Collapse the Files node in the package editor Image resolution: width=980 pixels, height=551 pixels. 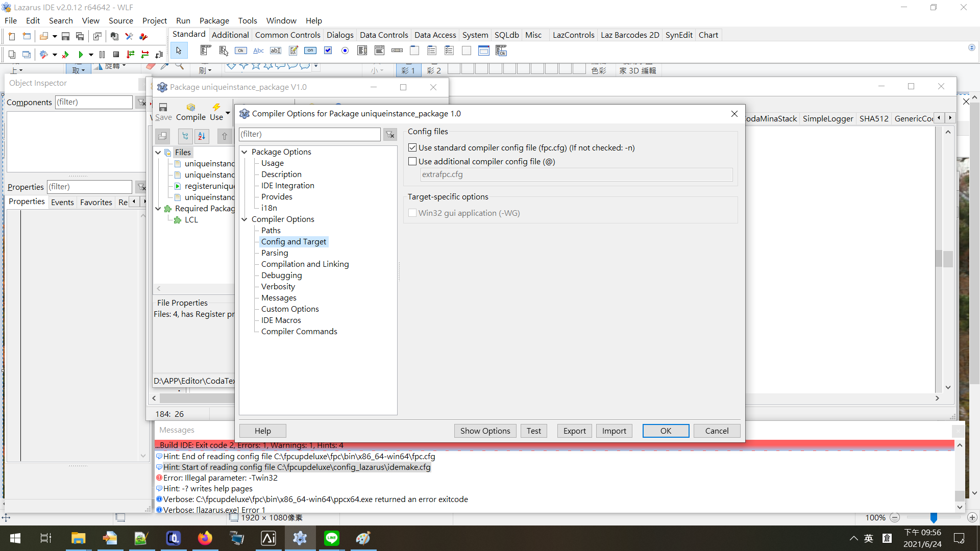[158, 152]
